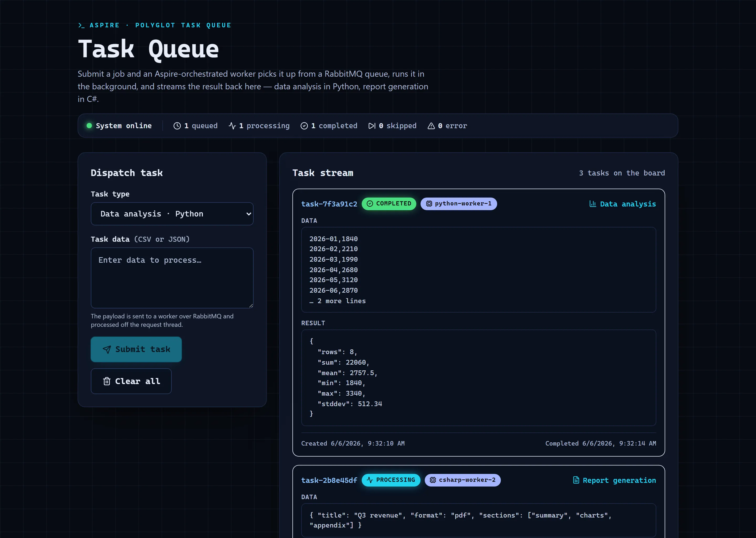756x538 pixels.
Task: Click the PROCESSING status badge
Action: pyautogui.click(x=391, y=480)
